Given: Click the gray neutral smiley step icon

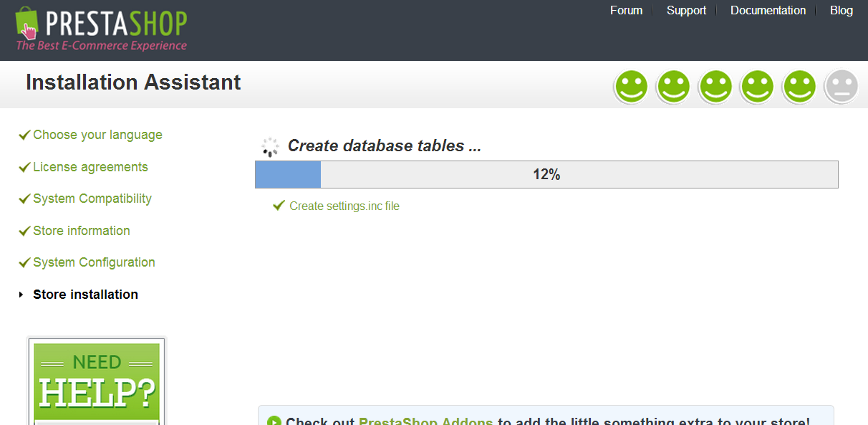Looking at the screenshot, I should (842, 87).
